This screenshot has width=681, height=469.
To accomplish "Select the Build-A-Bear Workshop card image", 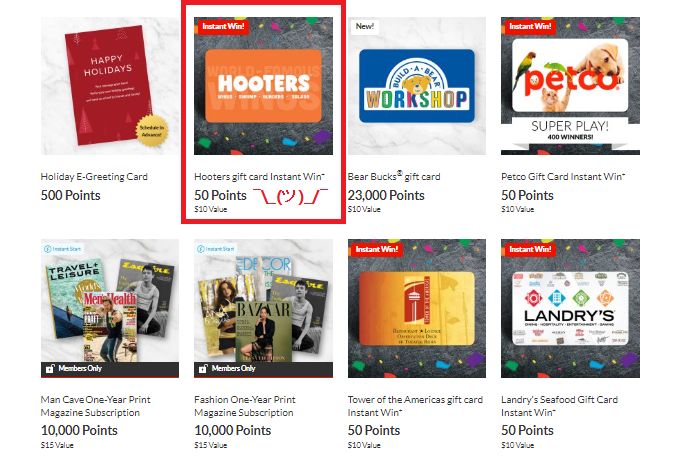I will coord(417,86).
